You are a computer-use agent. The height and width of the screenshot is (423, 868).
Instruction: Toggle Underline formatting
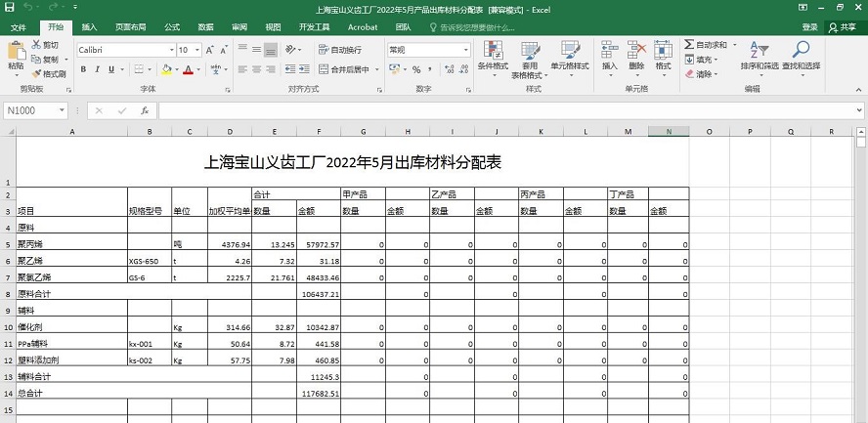[x=111, y=69]
